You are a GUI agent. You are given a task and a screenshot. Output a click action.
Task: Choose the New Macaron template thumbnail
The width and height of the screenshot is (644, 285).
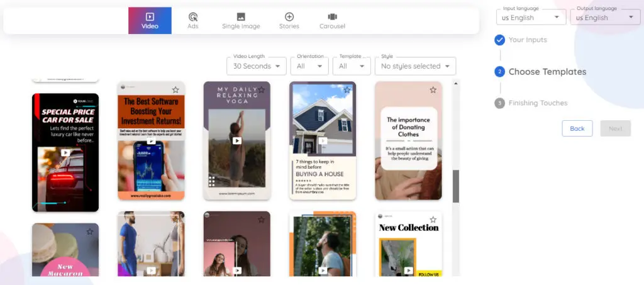tap(65, 250)
